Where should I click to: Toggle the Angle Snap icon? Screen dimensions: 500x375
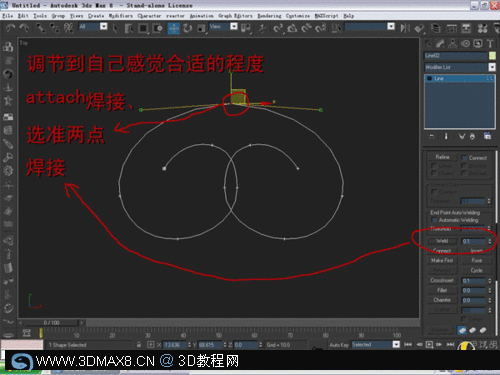292,28
